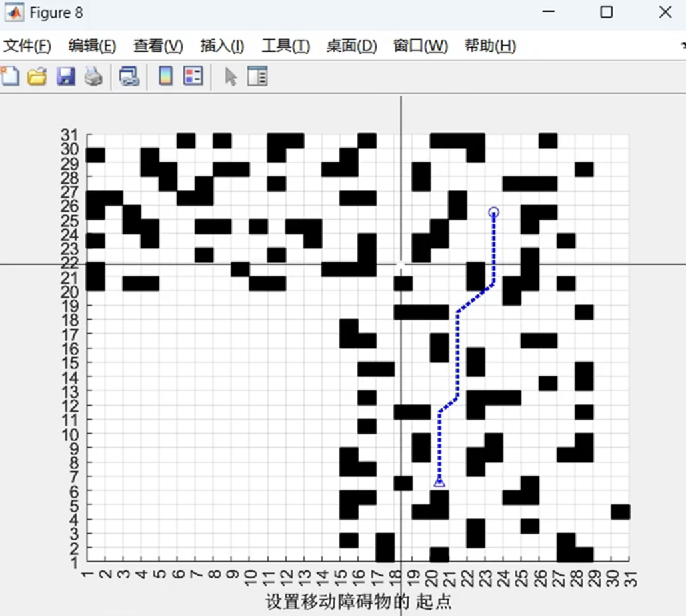Close the Figure 8 window
Image resolution: width=686 pixels, height=616 pixels.
(x=665, y=12)
